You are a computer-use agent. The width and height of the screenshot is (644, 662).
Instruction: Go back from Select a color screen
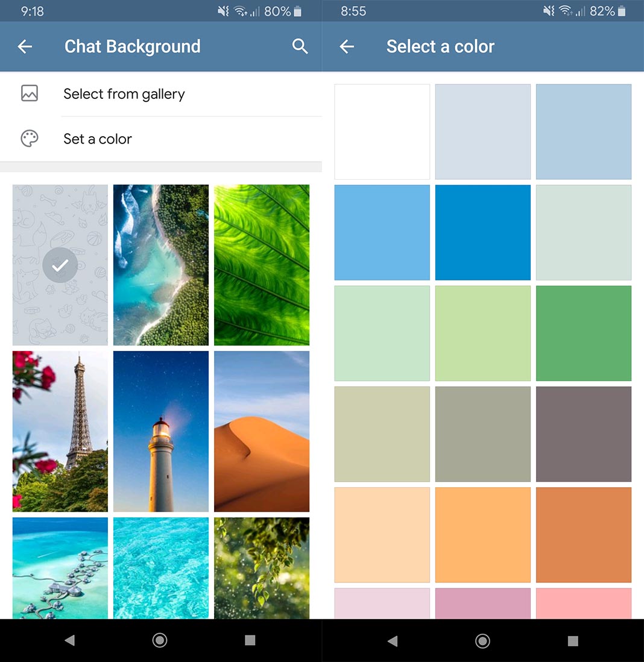coord(347,46)
